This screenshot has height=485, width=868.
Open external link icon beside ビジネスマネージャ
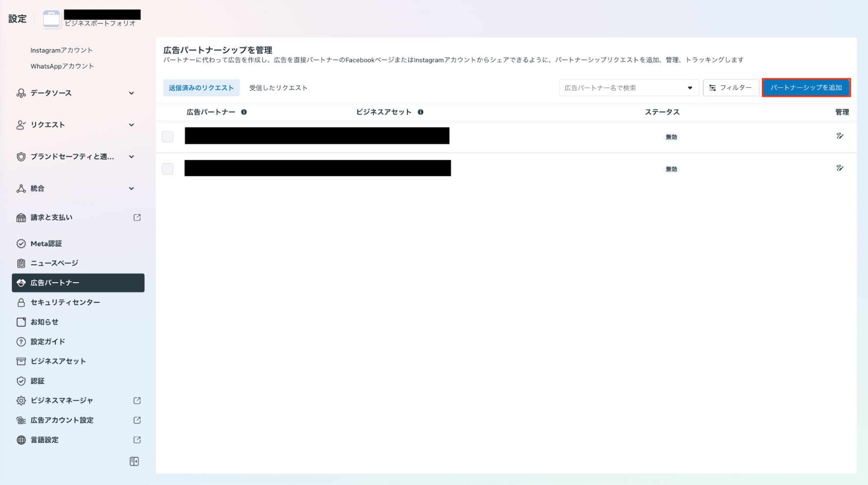pyautogui.click(x=137, y=401)
